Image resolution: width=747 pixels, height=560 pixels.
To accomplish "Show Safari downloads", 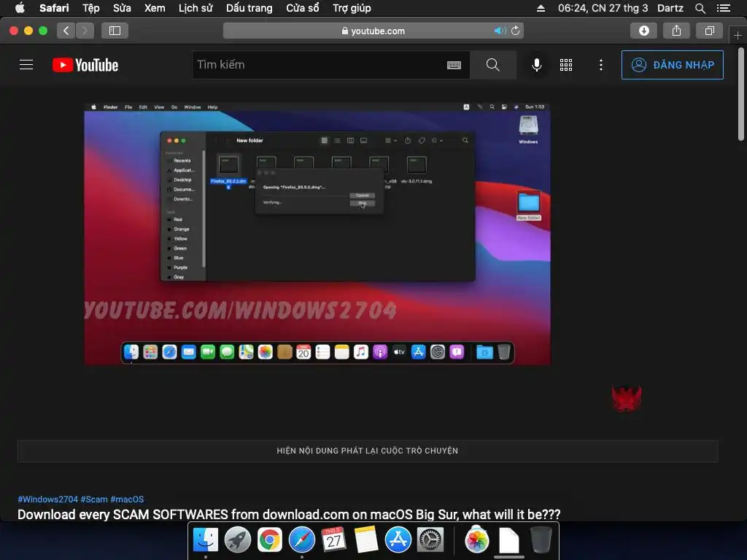I will tap(643, 31).
